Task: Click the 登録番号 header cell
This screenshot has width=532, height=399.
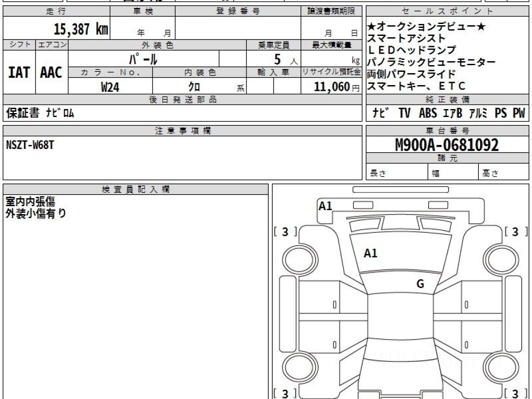Action: click(x=238, y=12)
